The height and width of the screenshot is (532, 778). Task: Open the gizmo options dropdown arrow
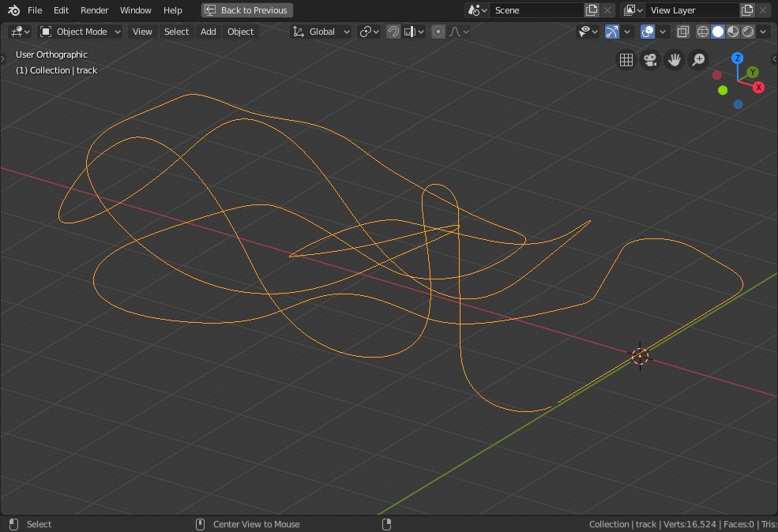(627, 32)
